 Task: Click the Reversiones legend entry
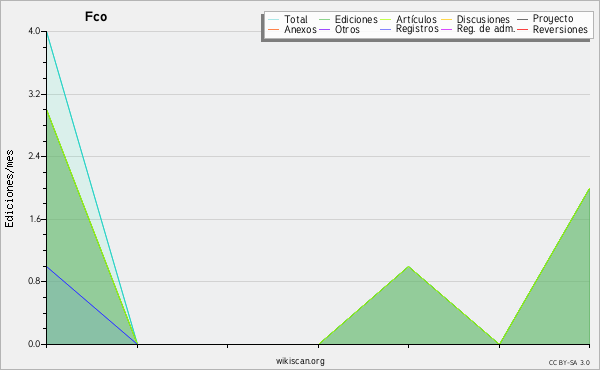(560, 29)
